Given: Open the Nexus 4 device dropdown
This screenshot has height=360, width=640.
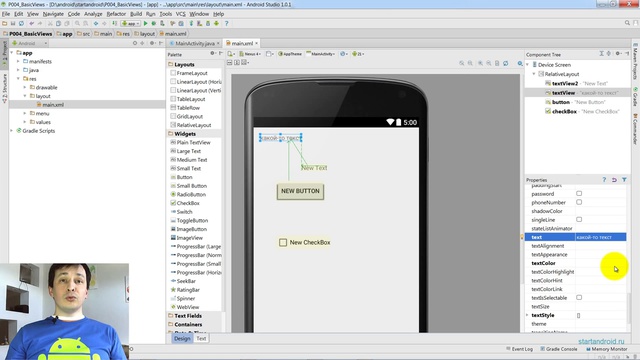Looking at the screenshot, I should coord(250,54).
